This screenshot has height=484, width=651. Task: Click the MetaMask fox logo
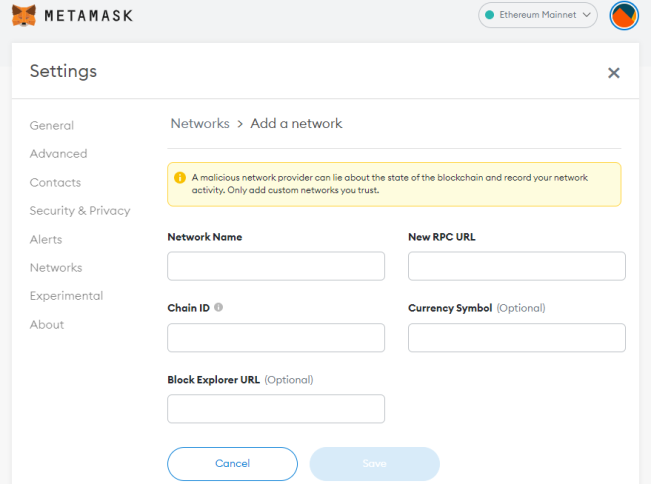pyautogui.click(x=24, y=16)
